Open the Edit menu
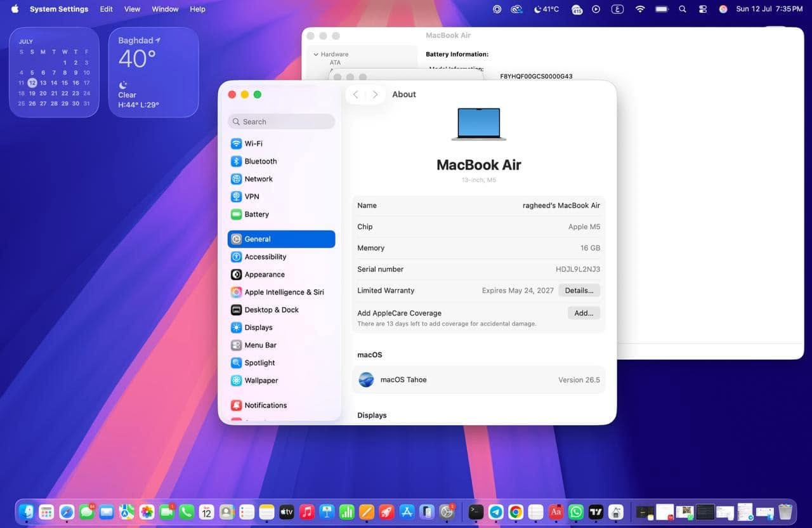The width and height of the screenshot is (812, 528). 107,9
